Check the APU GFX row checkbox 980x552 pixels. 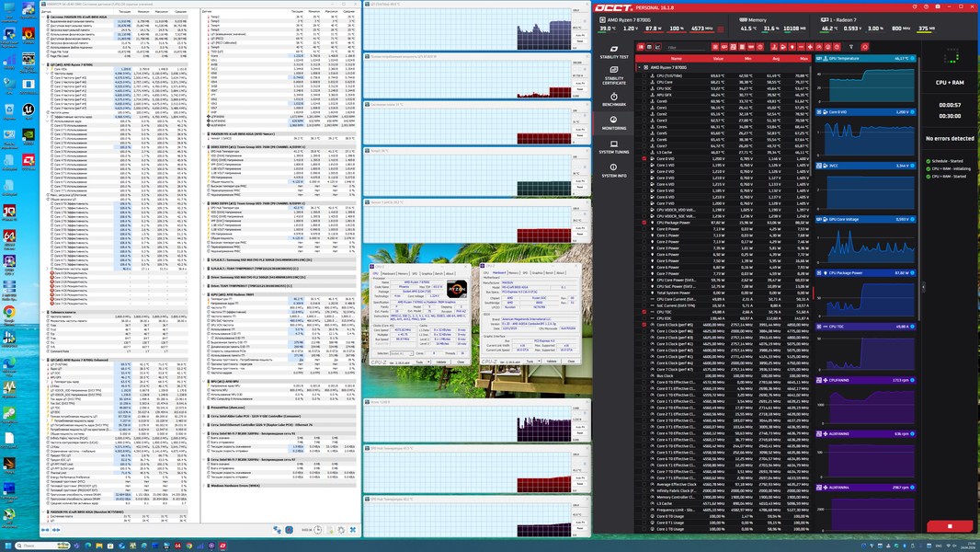(x=644, y=95)
